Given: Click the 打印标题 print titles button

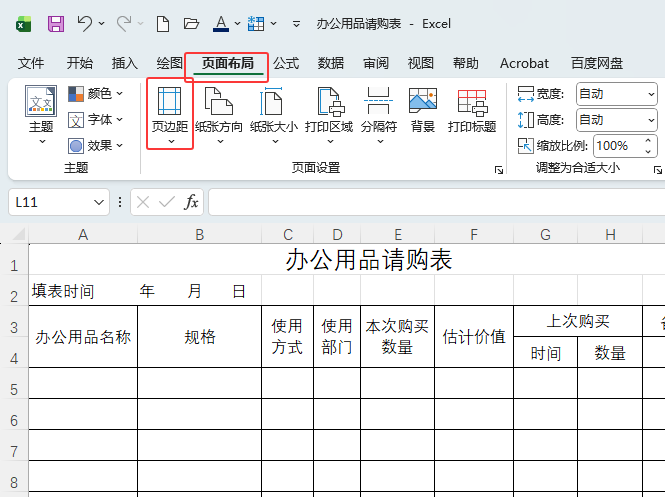Looking at the screenshot, I should pyautogui.click(x=472, y=110).
